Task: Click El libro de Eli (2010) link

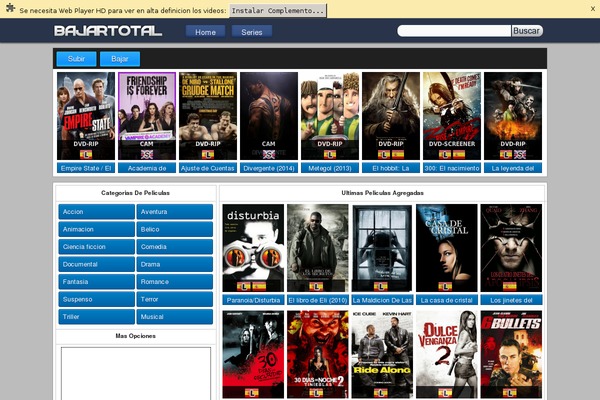Action: [x=318, y=300]
